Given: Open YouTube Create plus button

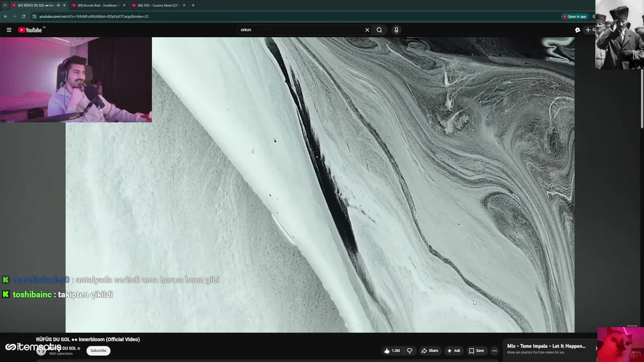Looking at the screenshot, I should pos(588,30).
